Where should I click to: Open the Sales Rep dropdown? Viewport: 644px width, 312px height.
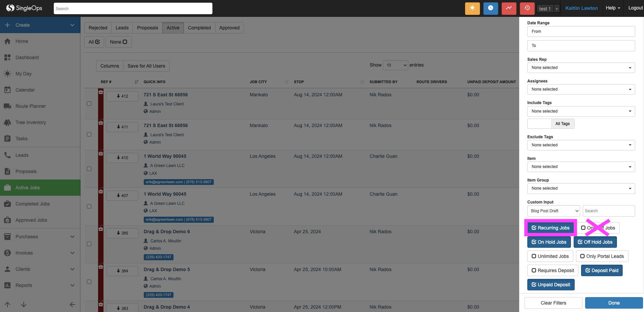pos(581,68)
